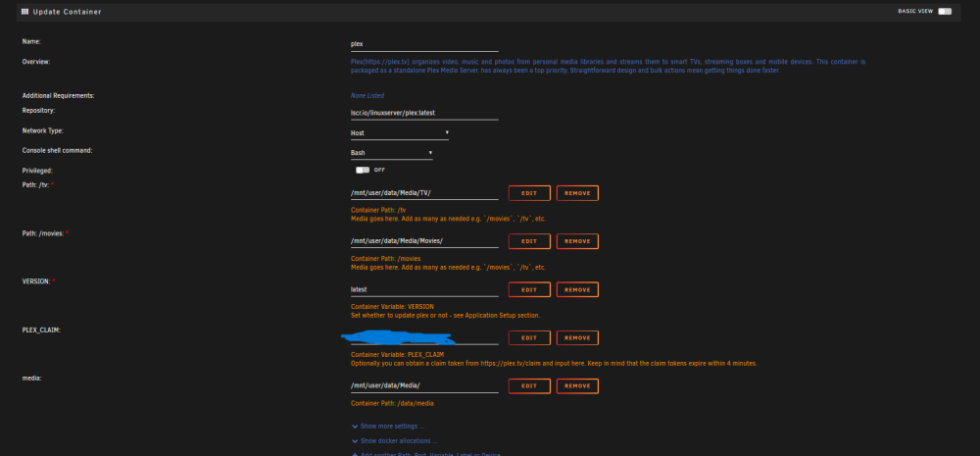Remove the PLEX_CLAIM variable

pyautogui.click(x=577, y=337)
